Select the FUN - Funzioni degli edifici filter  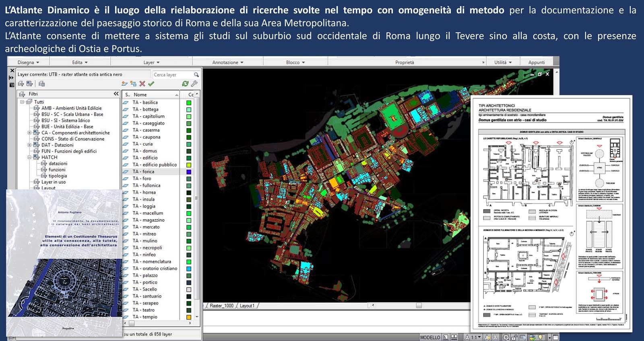(x=68, y=151)
